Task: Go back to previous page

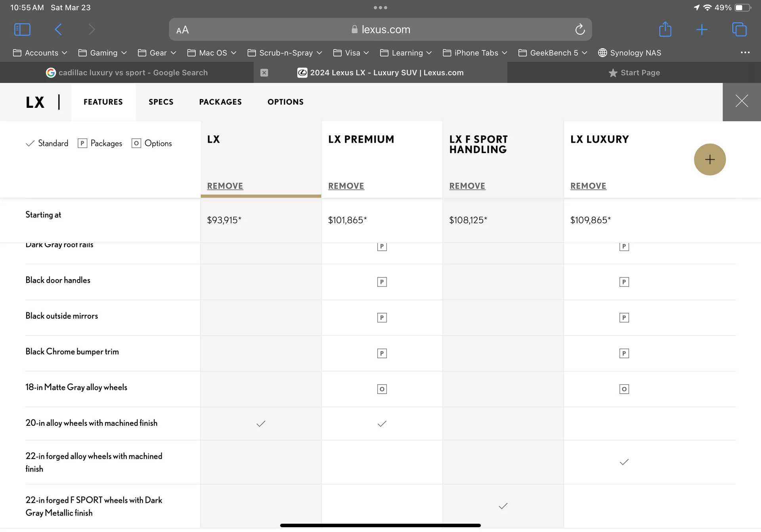Action: coord(58,29)
